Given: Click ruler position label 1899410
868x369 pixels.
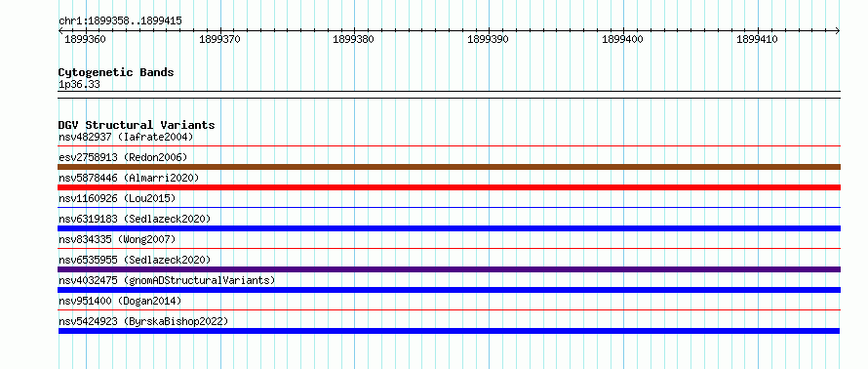Looking at the screenshot, I should tap(757, 39).
